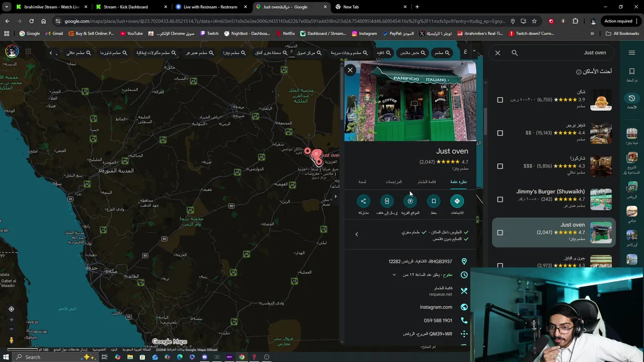Click the search magnifier icon
644x362 pixels.
click(x=514, y=53)
